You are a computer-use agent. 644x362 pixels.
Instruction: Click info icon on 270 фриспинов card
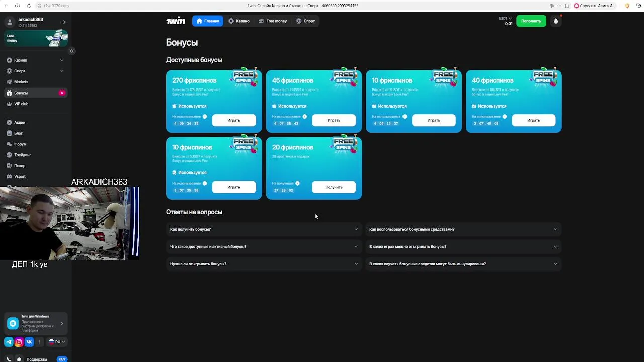point(205,116)
